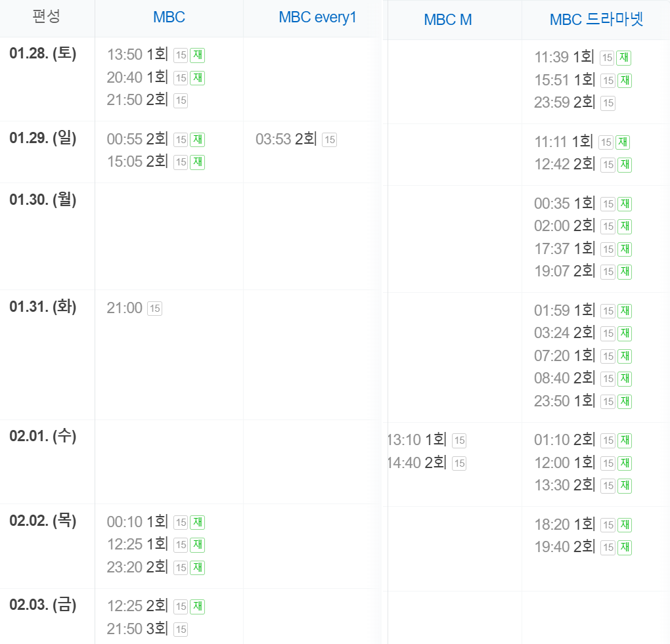Click green 재 badge beside MBC 23:20 2회
The image size is (670, 644).
click(x=198, y=568)
